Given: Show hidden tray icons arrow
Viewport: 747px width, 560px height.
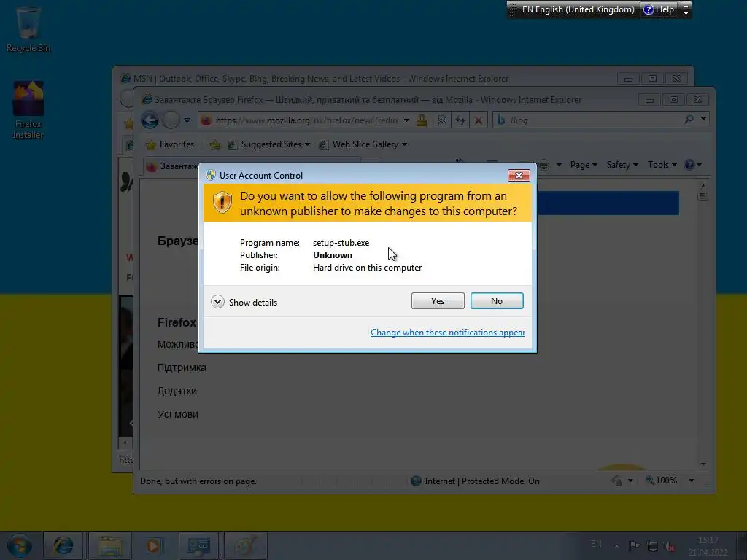Looking at the screenshot, I should click(616, 546).
